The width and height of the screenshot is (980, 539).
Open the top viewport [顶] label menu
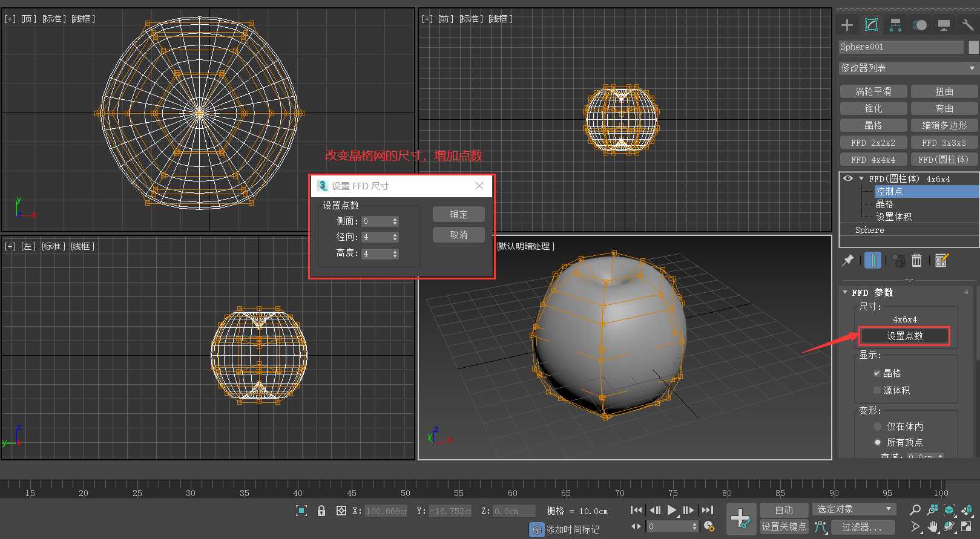point(28,19)
